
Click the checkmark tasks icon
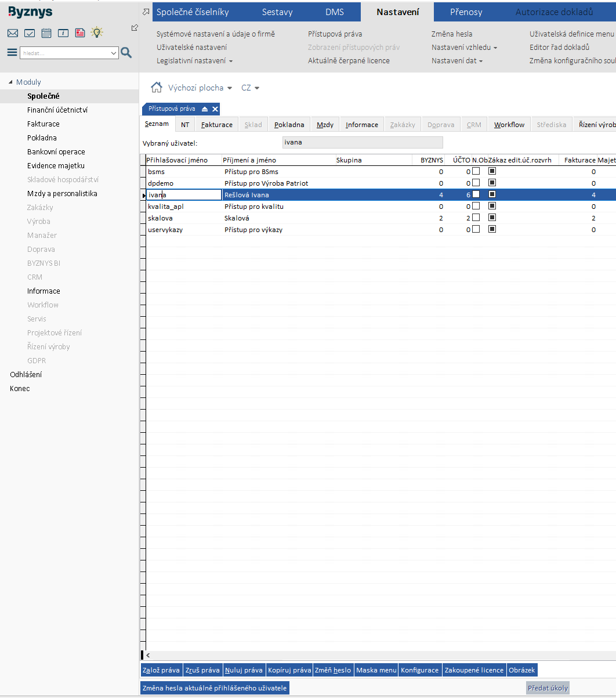pyautogui.click(x=30, y=33)
